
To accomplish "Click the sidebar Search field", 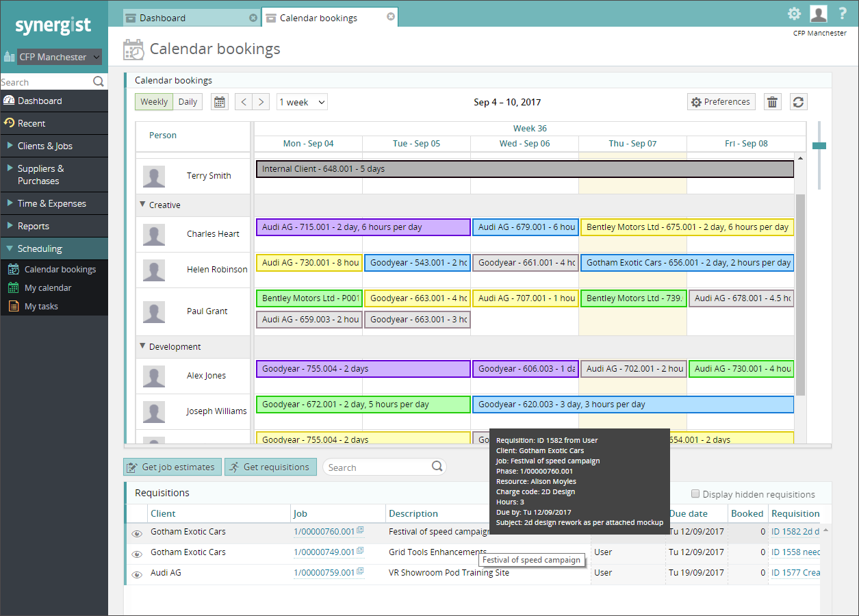I will click(x=46, y=82).
